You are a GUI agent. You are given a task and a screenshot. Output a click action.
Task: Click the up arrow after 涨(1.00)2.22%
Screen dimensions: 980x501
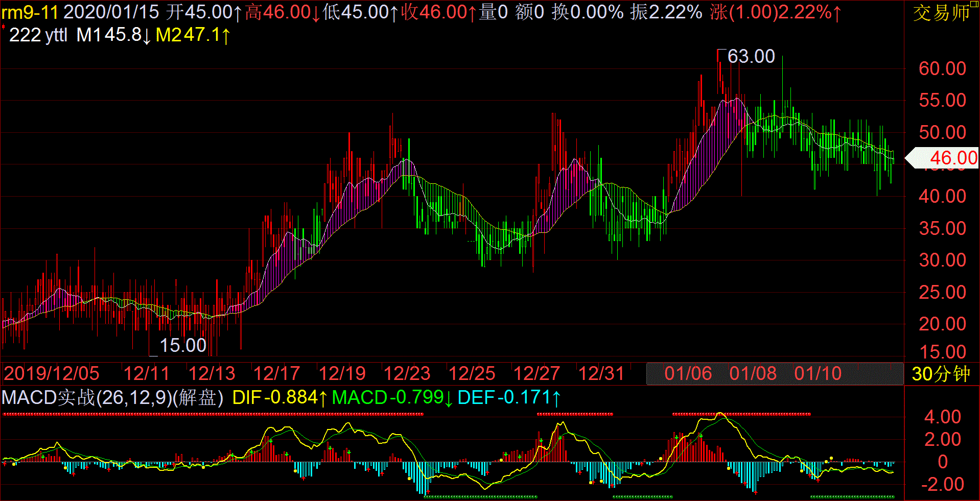tap(837, 12)
